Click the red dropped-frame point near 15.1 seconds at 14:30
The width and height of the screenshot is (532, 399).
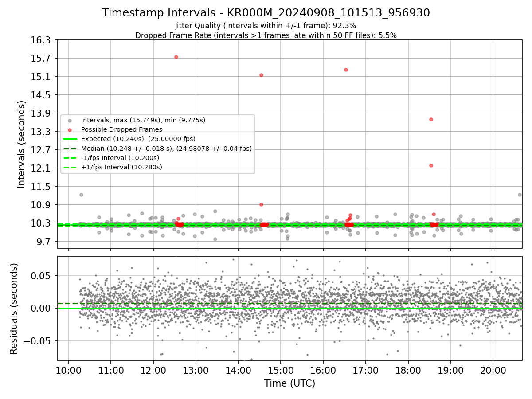click(261, 75)
